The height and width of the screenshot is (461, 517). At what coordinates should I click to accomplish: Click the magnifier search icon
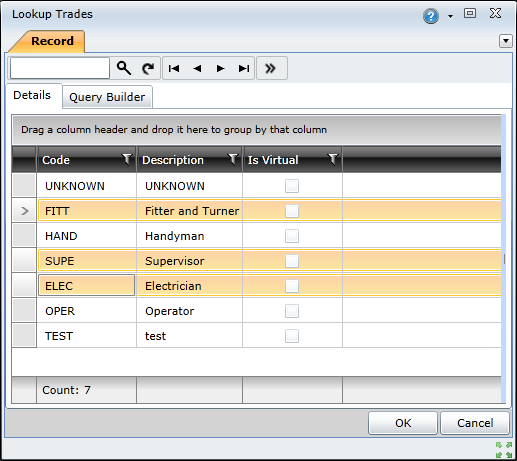(124, 68)
